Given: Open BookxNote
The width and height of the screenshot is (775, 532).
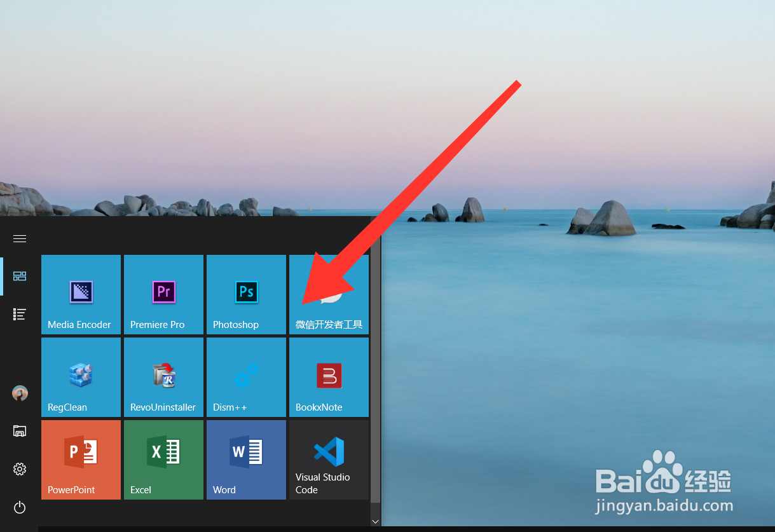Looking at the screenshot, I should click(329, 377).
